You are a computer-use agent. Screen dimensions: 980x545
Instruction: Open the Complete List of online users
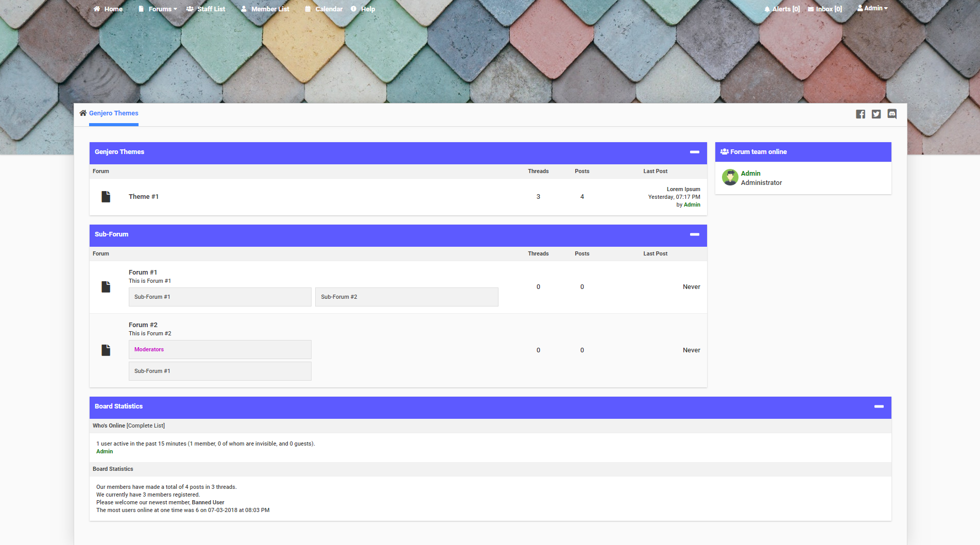pos(146,426)
